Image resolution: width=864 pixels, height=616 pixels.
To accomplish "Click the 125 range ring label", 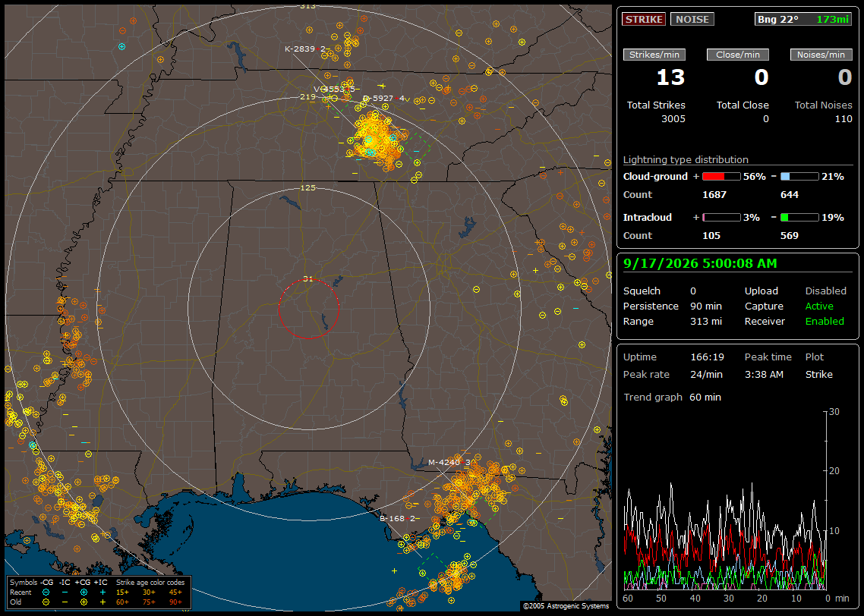I will click(x=307, y=187).
